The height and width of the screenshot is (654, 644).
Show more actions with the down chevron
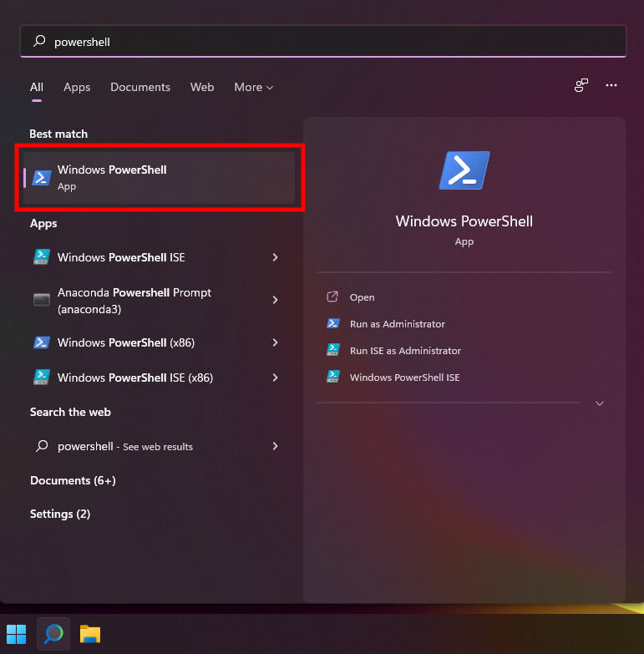599,403
